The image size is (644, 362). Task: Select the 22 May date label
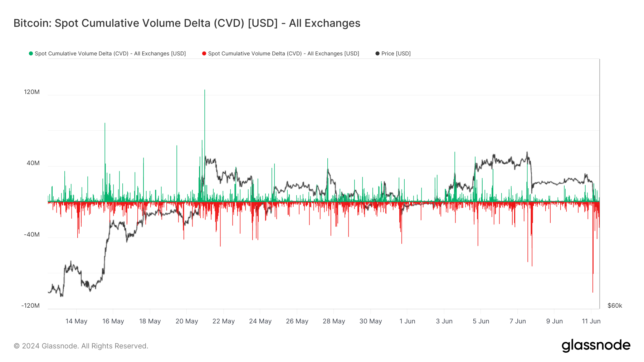pos(223,321)
